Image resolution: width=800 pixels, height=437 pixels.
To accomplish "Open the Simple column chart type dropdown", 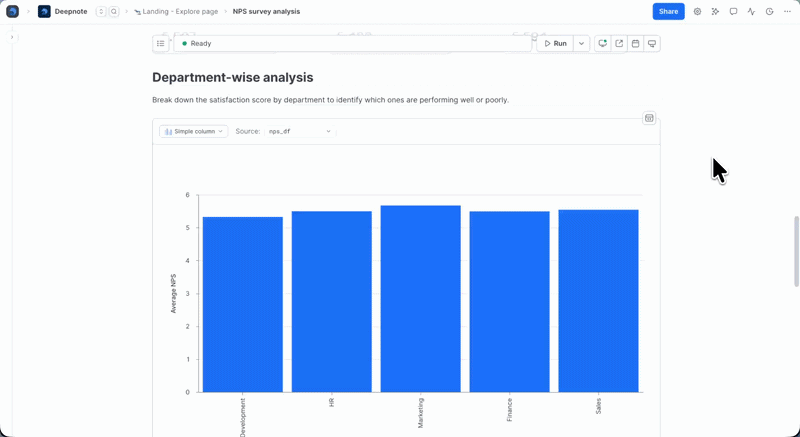I will tap(193, 132).
